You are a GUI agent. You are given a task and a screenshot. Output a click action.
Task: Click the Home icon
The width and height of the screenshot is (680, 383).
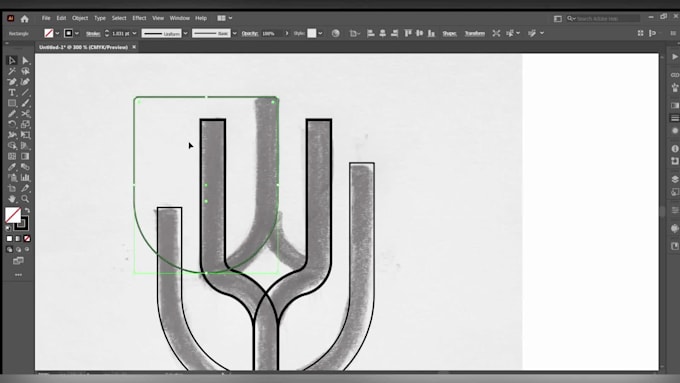(25, 19)
